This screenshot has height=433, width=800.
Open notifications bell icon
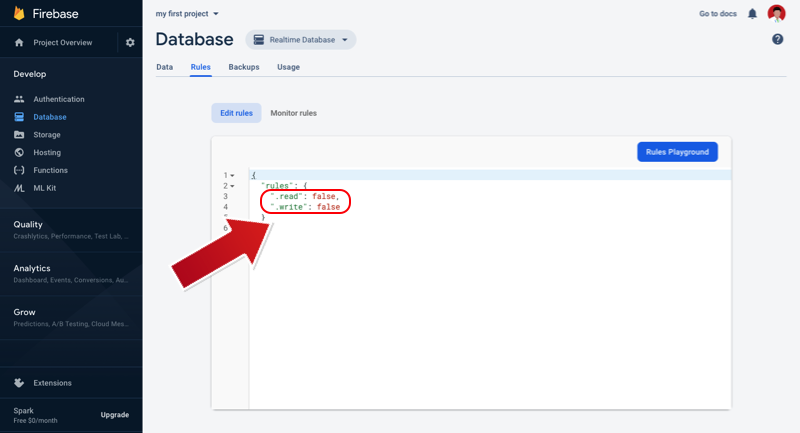pyautogui.click(x=752, y=14)
